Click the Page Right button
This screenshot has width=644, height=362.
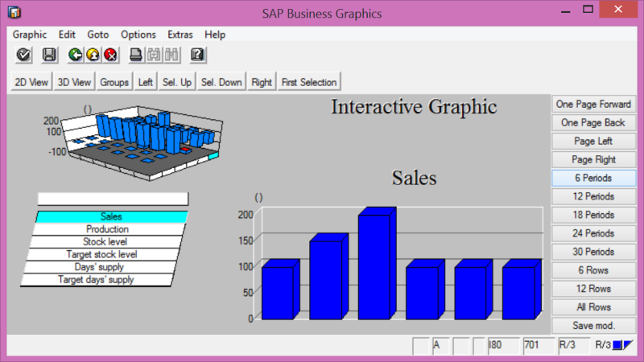[x=593, y=159]
